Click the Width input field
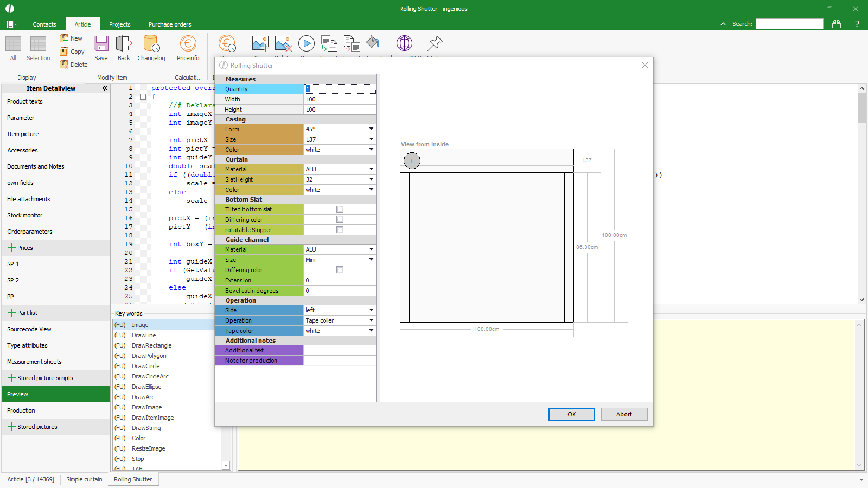The height and width of the screenshot is (488, 868). point(339,99)
